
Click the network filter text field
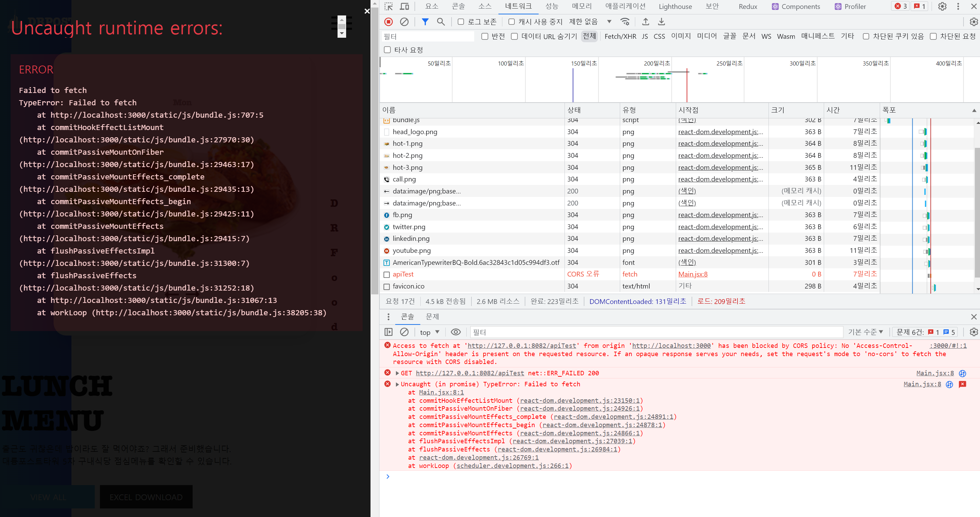[x=428, y=36]
